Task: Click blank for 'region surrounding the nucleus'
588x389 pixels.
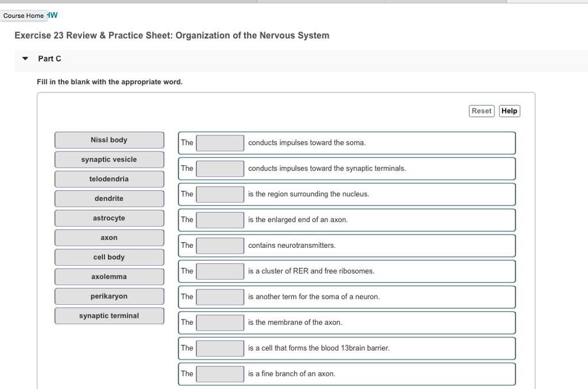Action: coord(220,194)
